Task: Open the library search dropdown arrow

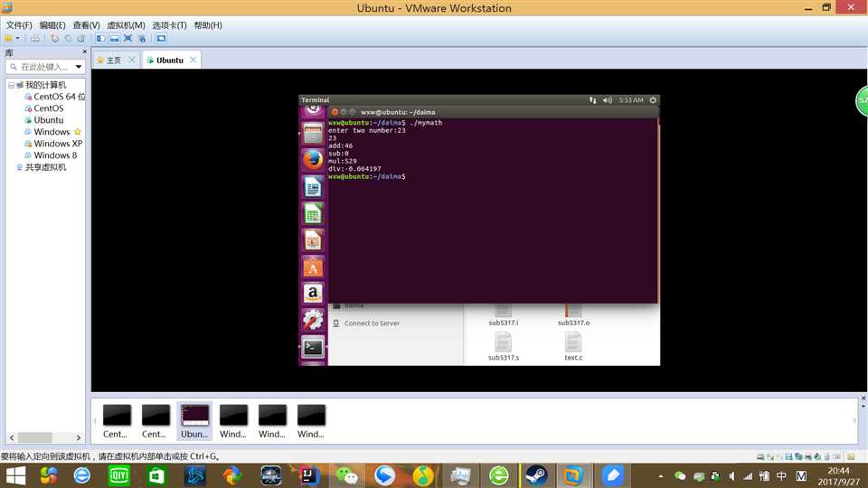Action: 79,67
